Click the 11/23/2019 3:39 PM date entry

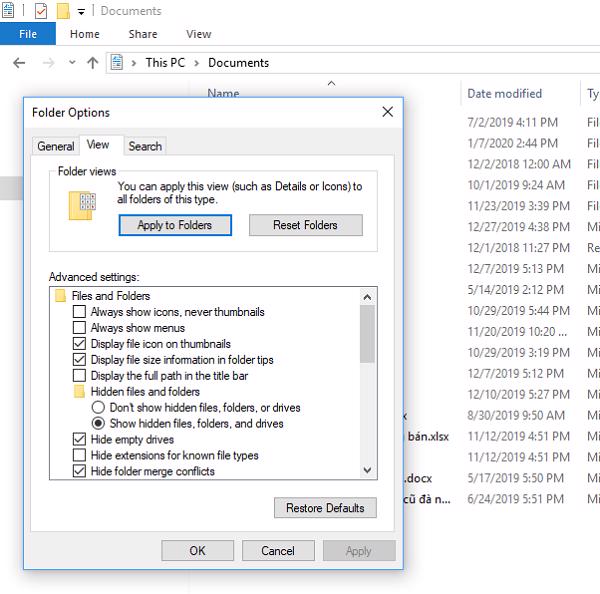(x=518, y=206)
